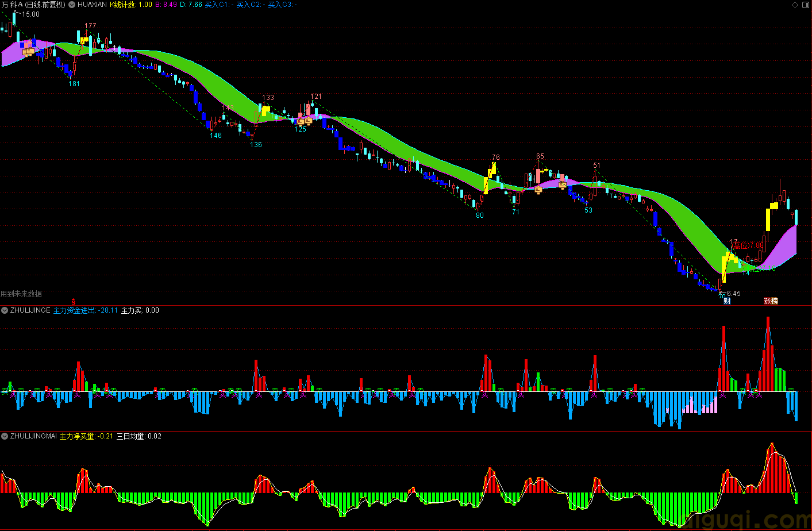Toggle the side panel icon at top right
812x531 pixels.
(x=806, y=5)
